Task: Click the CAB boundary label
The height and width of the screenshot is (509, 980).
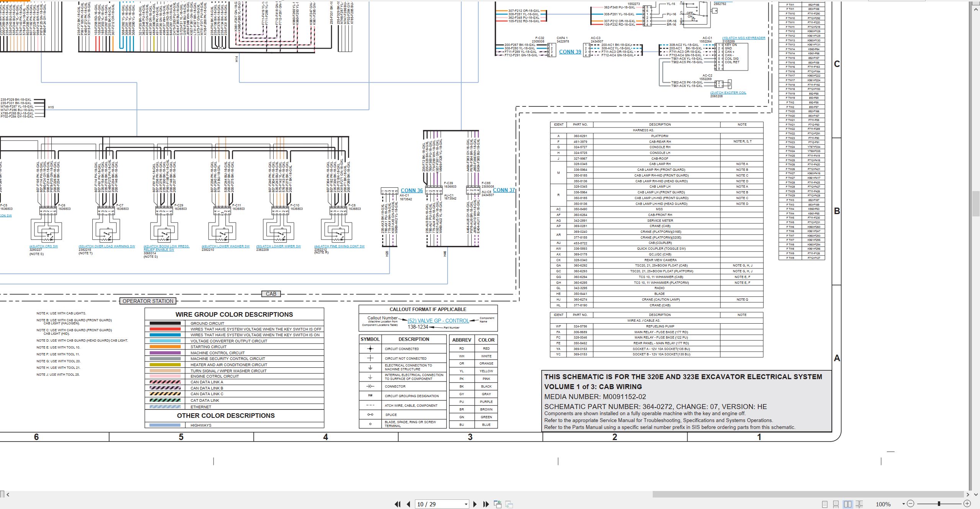Action: (x=271, y=294)
